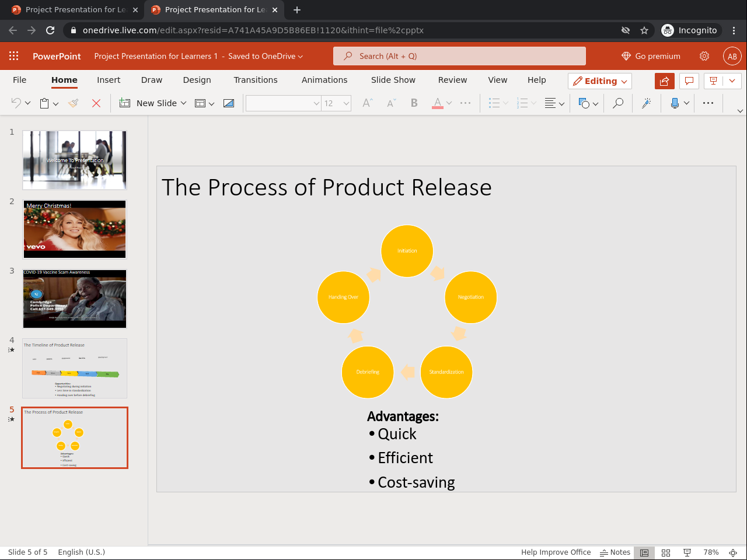The width and height of the screenshot is (747, 560).
Task: Click the Increase Font Size icon
Action: pyautogui.click(x=368, y=103)
